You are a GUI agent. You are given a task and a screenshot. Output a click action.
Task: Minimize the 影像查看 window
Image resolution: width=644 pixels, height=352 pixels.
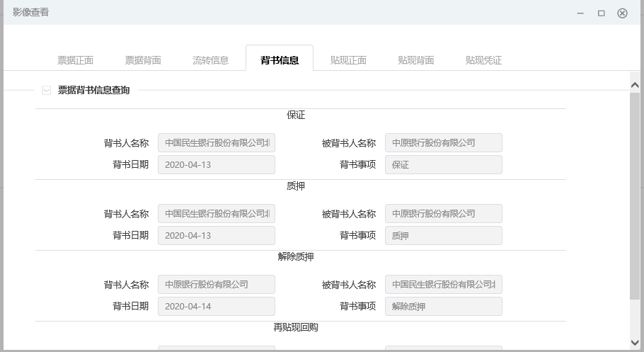tap(580, 13)
